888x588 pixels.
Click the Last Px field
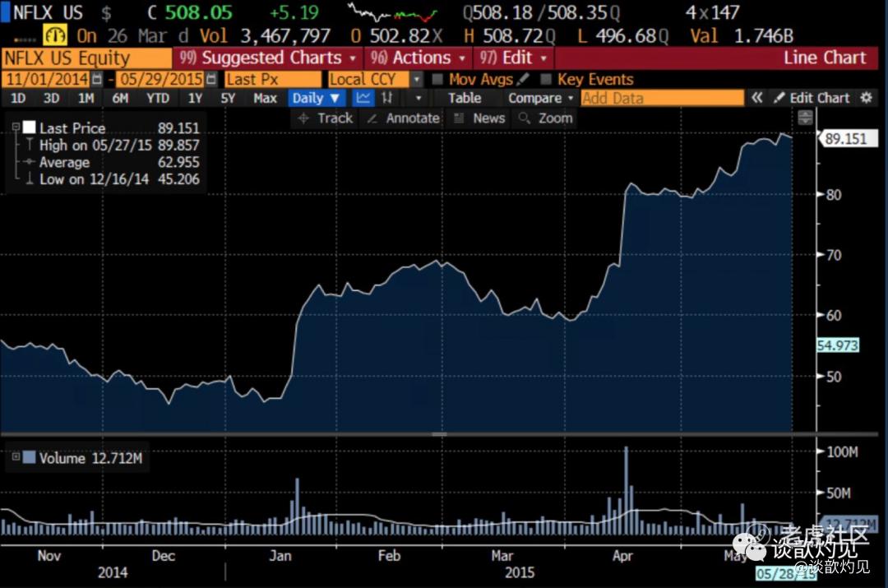[x=273, y=79]
